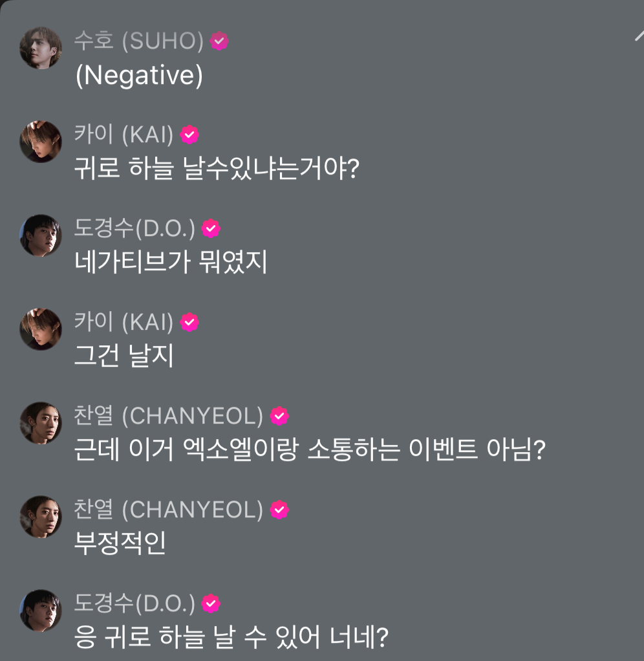Click the verified badge above '네가티브가 뭐였지'
644x661 pixels.
pos(211,228)
